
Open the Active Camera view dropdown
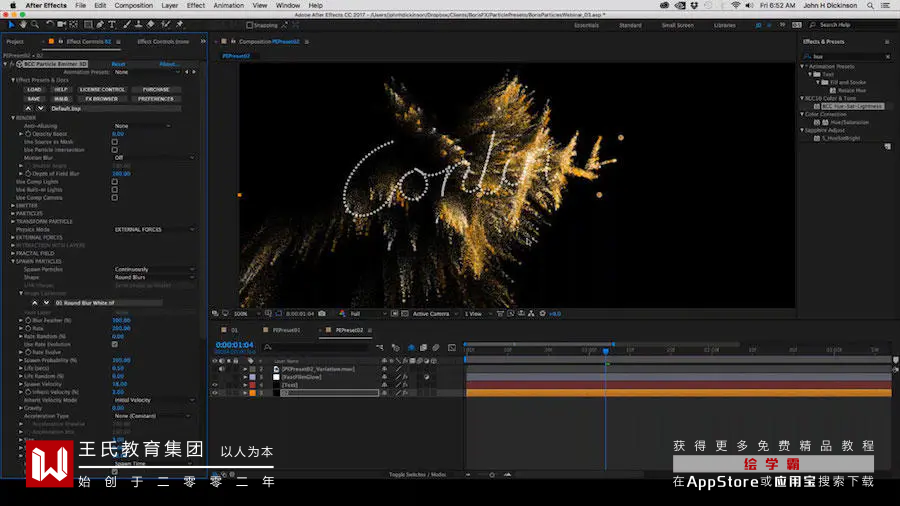(x=435, y=314)
